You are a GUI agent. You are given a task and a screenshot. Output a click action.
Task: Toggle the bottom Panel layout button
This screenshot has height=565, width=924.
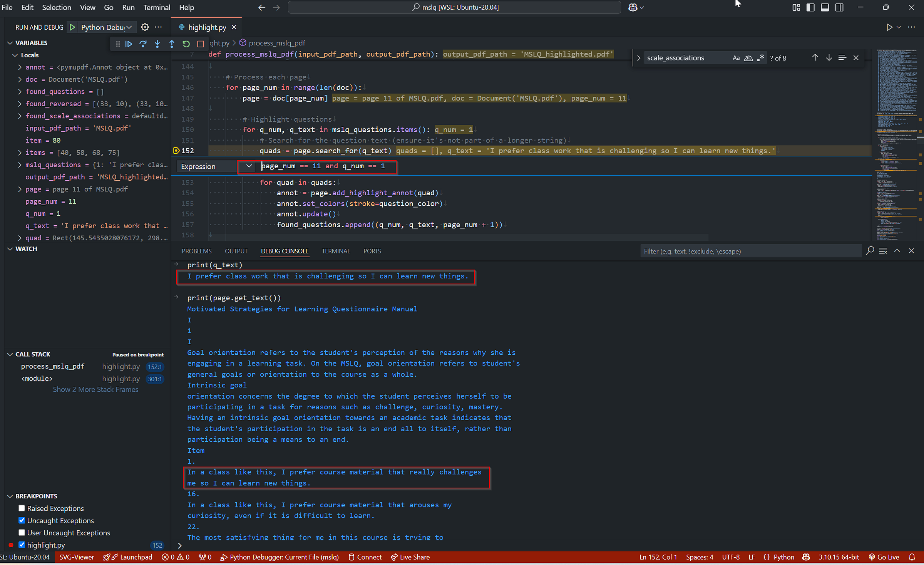coord(825,7)
